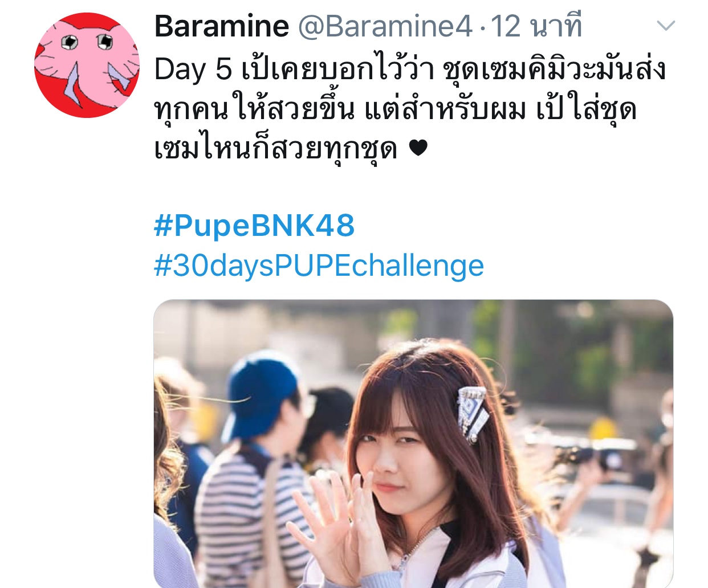Screen dimensions: 708x588
Task: Open the pink elephant profile avatar
Action: 87,65
